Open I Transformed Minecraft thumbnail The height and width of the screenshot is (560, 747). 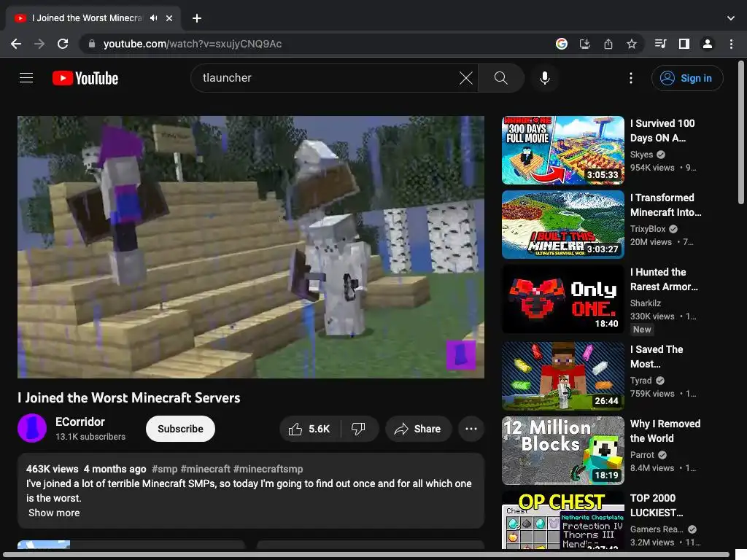[562, 225]
